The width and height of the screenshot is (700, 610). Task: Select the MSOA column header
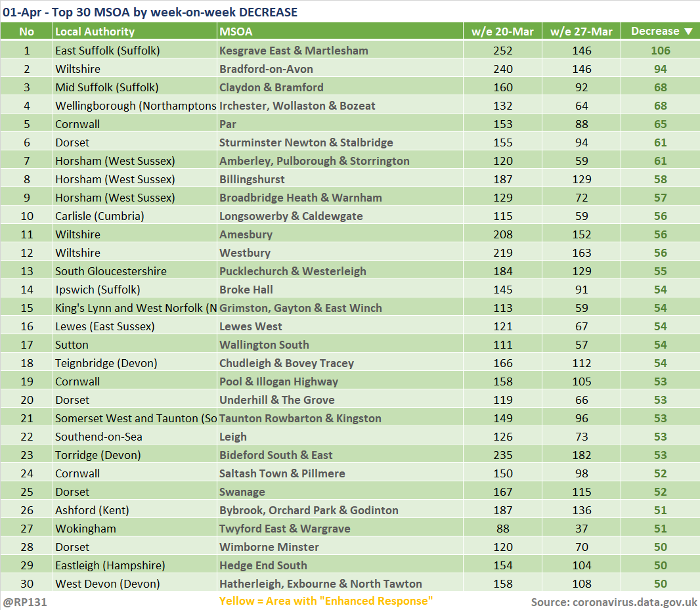[236, 32]
